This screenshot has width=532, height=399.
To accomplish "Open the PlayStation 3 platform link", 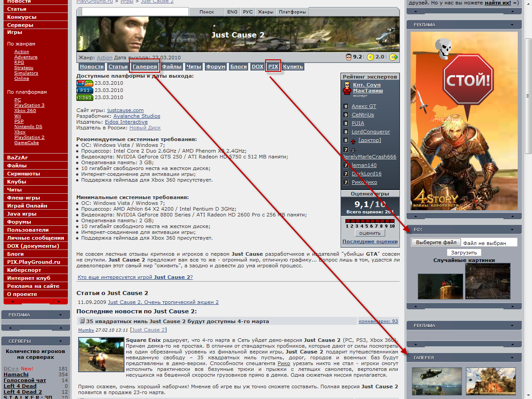I will tap(29, 105).
